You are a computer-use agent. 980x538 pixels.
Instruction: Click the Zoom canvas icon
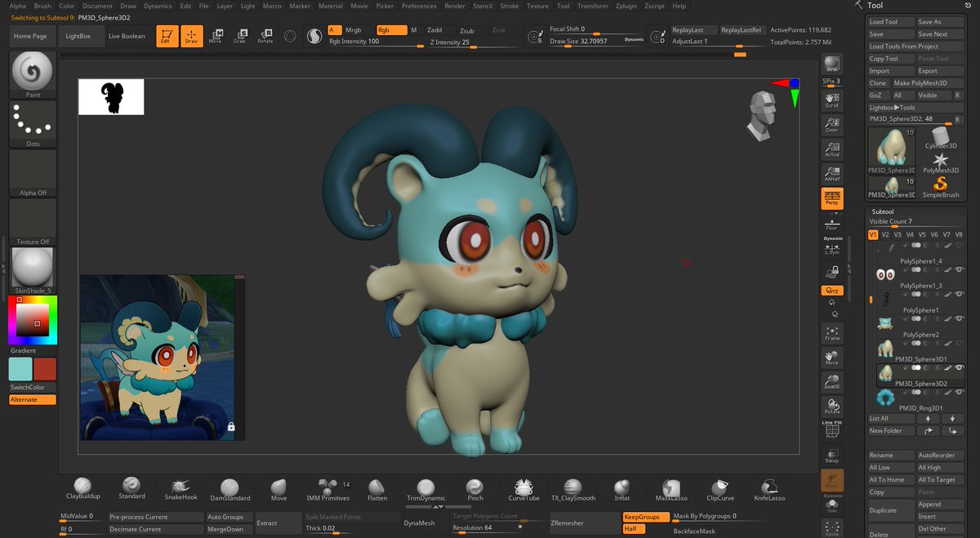(832, 124)
